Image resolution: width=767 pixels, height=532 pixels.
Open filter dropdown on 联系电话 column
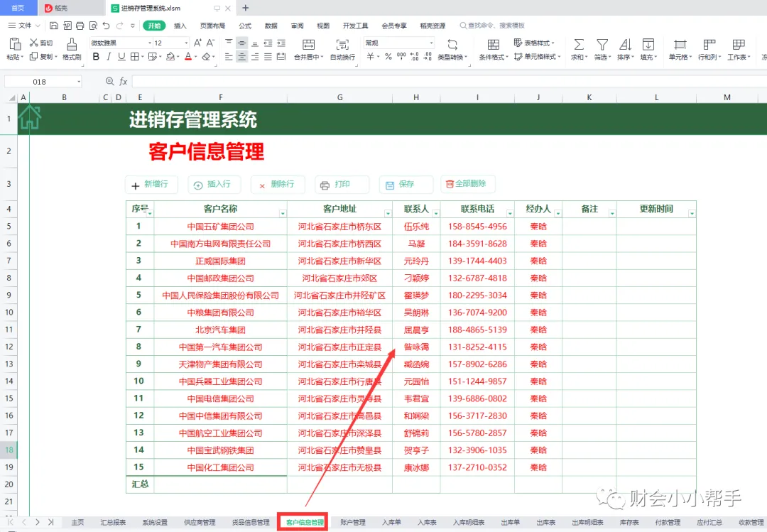(x=510, y=213)
